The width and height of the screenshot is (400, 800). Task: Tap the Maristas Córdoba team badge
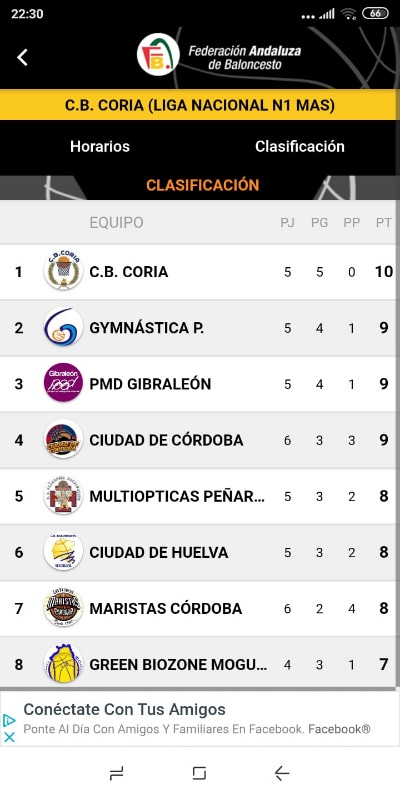[x=63, y=608]
